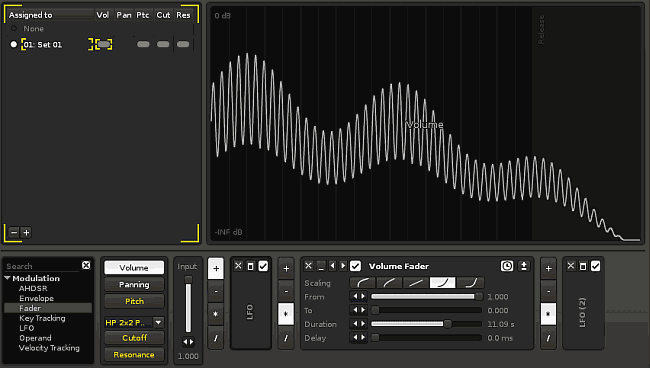Click the clock icon on Volume Fader
The width and height of the screenshot is (650, 368).
[507, 266]
